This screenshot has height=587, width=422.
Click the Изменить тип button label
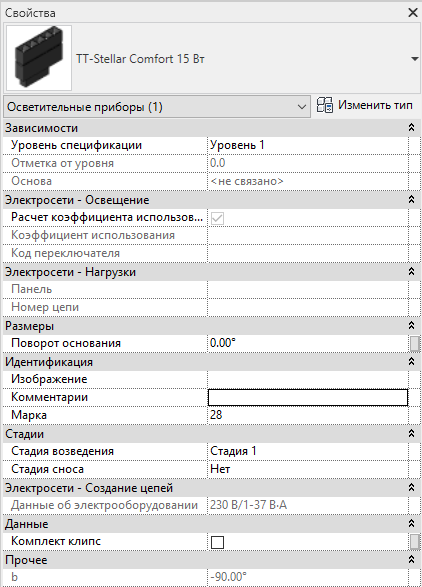point(375,105)
